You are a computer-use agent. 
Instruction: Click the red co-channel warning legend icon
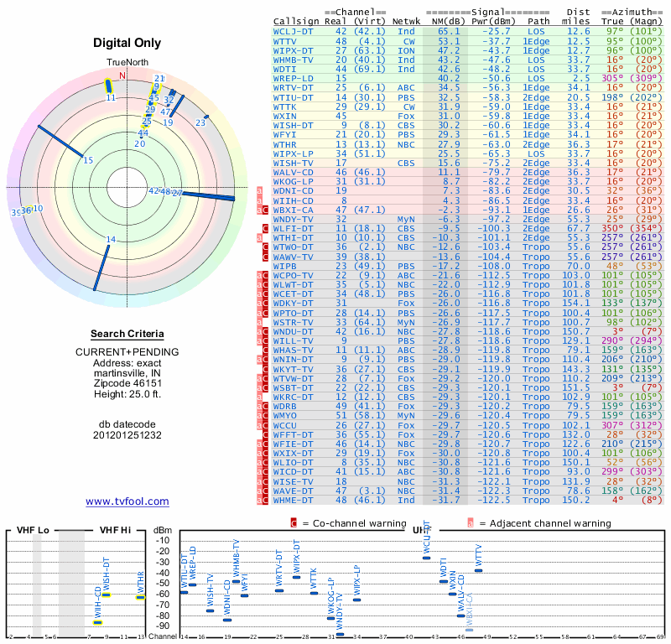click(x=294, y=523)
